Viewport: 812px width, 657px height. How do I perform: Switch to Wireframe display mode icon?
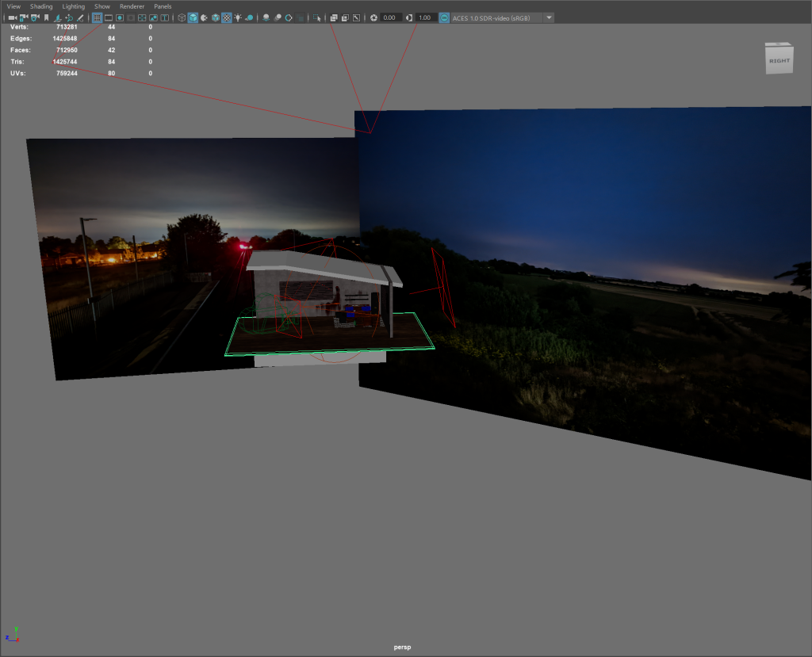pyautogui.click(x=182, y=17)
